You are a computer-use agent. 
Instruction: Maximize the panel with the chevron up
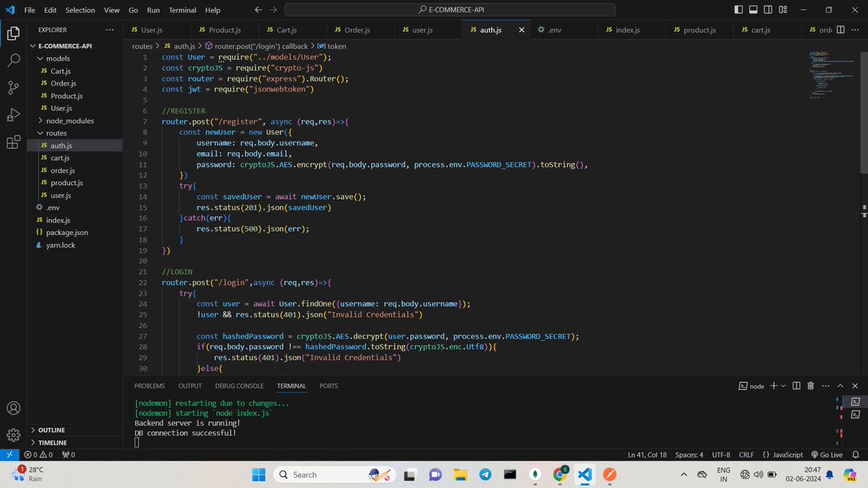841,386
